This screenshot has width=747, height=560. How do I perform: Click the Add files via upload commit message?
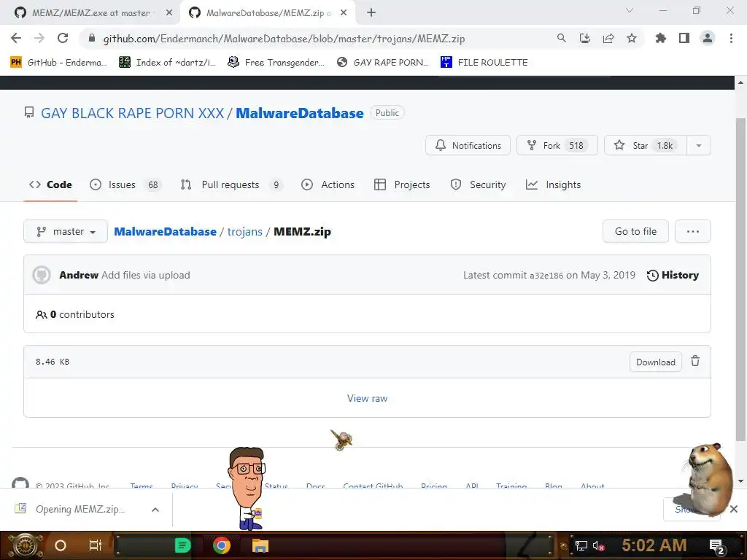pyautogui.click(x=146, y=275)
